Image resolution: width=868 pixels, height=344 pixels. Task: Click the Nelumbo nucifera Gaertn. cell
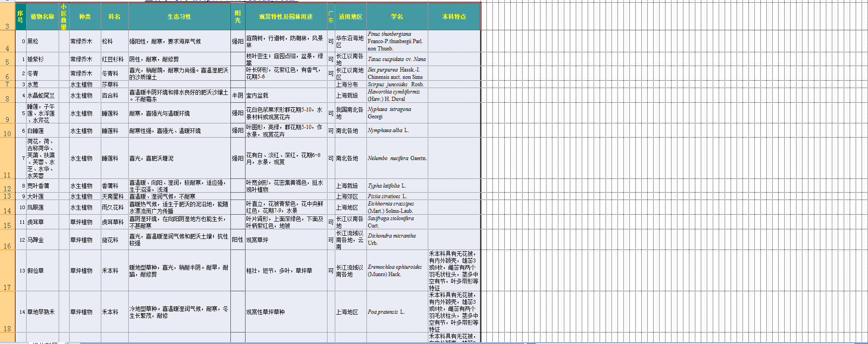click(x=397, y=158)
